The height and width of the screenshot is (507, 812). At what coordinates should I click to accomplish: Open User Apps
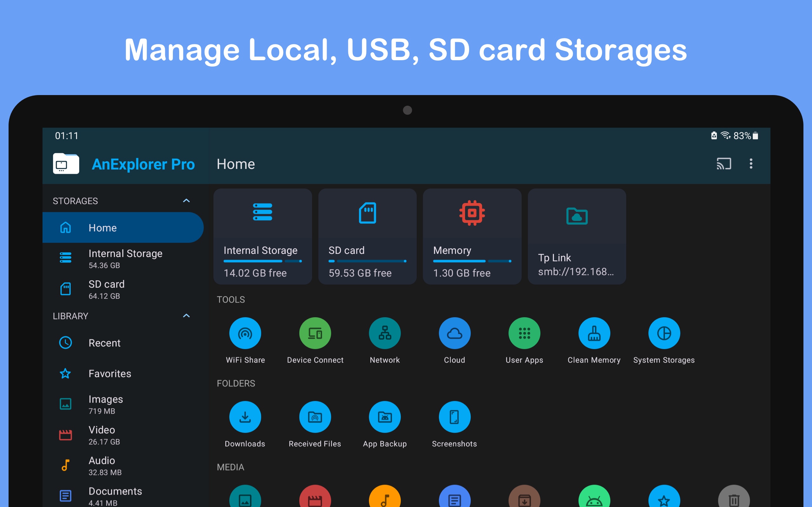tap(524, 333)
